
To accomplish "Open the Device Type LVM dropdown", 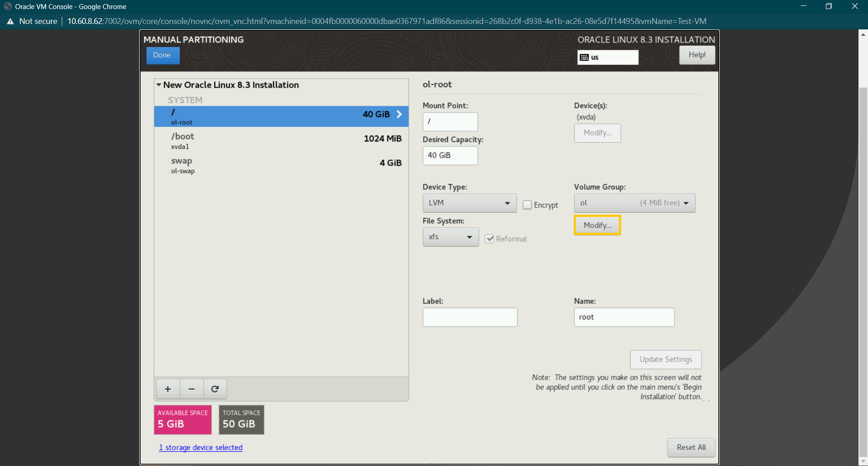I will click(x=469, y=203).
